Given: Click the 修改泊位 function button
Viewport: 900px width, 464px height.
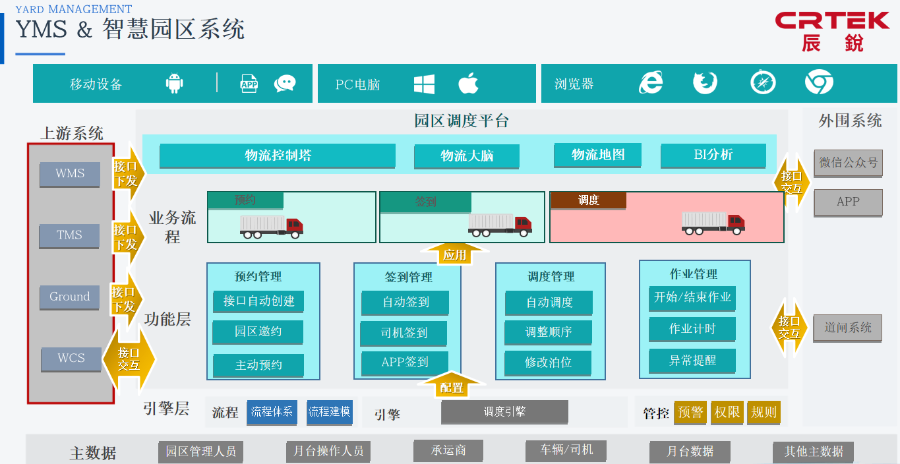Looking at the screenshot, I should 549,363.
